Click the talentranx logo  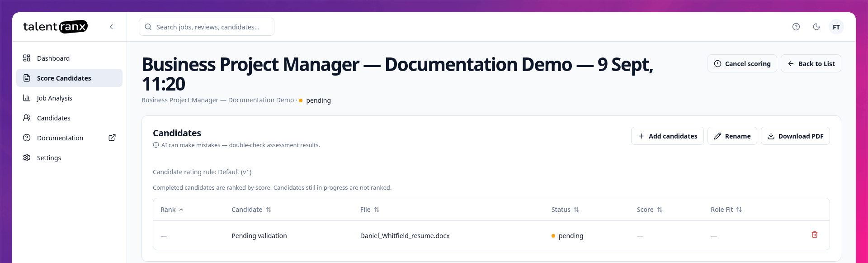click(55, 27)
